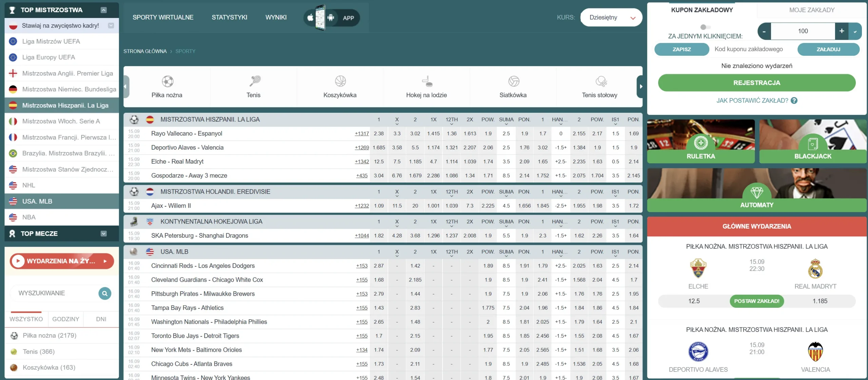Viewport: 868px width, 380px height.
Task: Expand more events with Wydarzenia na żywo arrow
Action: pos(105,261)
